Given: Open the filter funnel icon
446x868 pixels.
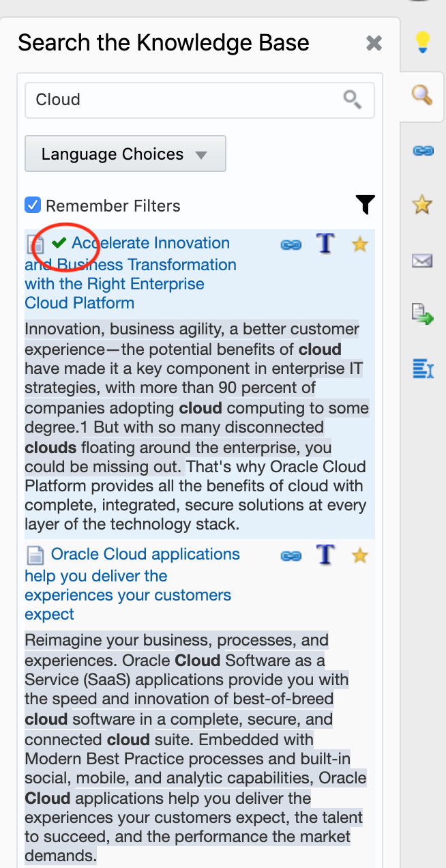Looking at the screenshot, I should (x=365, y=204).
